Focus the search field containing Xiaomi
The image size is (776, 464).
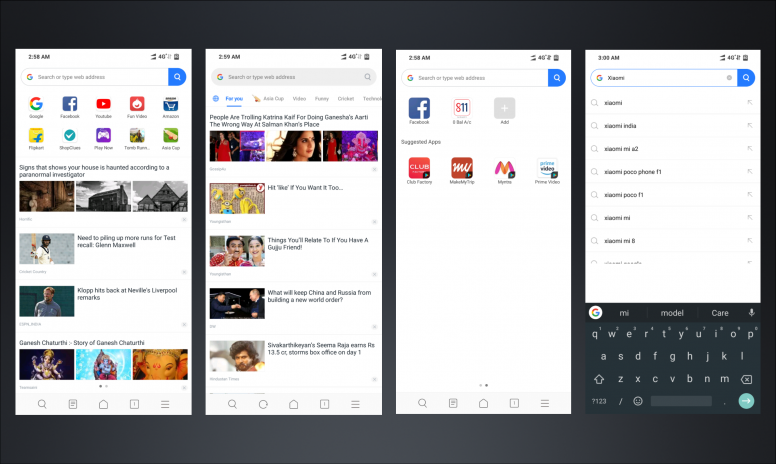pos(664,78)
